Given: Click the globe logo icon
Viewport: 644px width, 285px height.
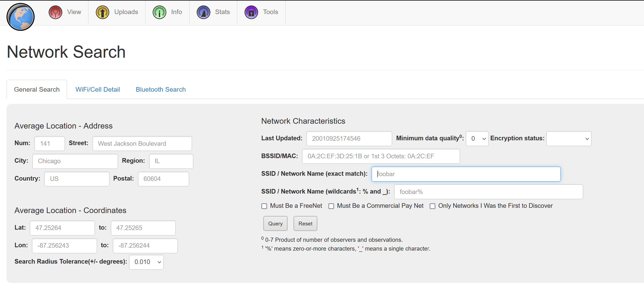Looking at the screenshot, I should point(21,17).
